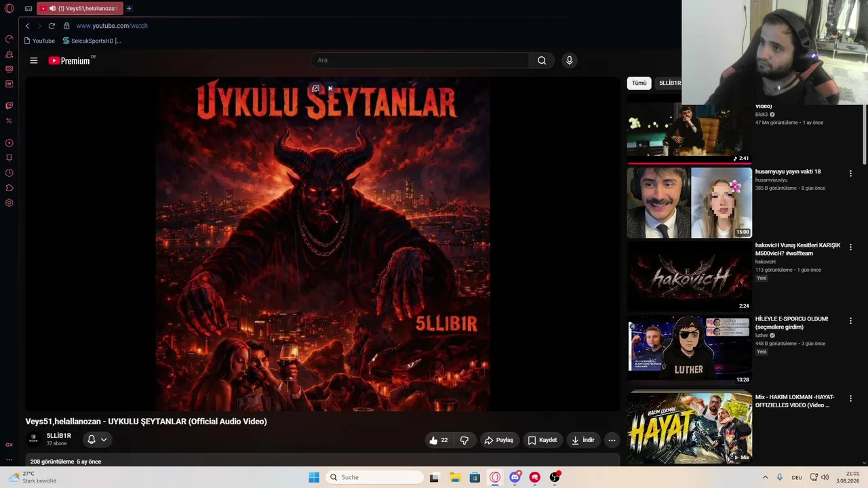Image resolution: width=868 pixels, height=488 pixels.
Task: Open the Windows Start menu
Action: coord(314,477)
